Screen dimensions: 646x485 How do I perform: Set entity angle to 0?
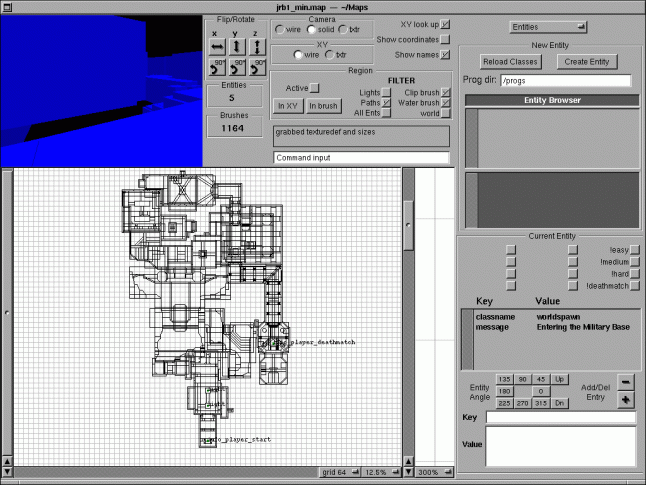(x=541, y=391)
